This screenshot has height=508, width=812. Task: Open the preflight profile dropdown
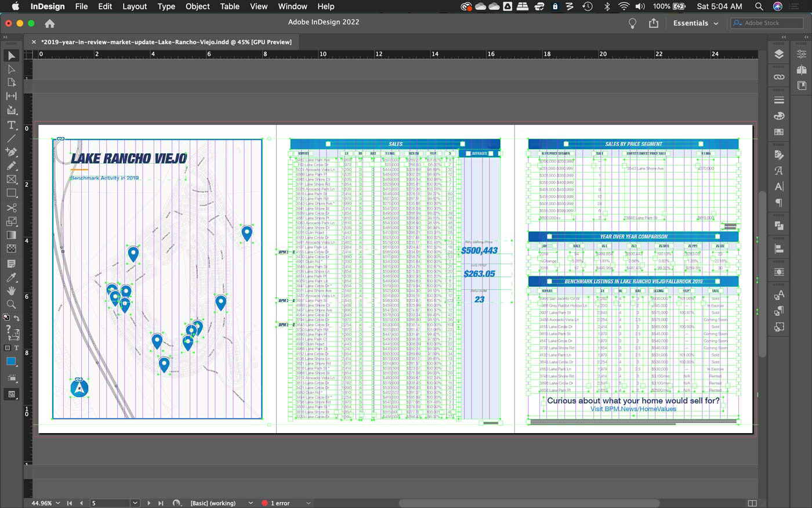[x=251, y=503]
